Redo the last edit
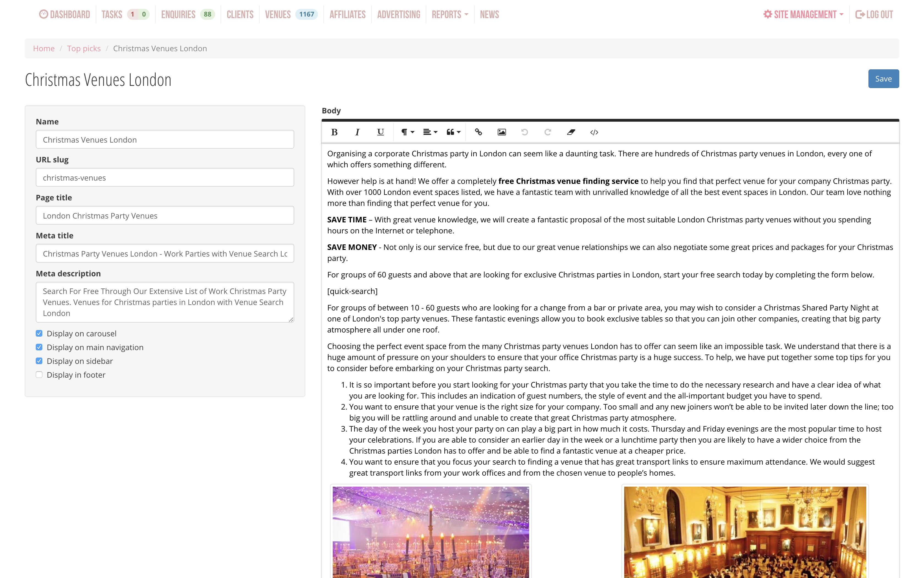The height and width of the screenshot is (578, 924). [548, 132]
